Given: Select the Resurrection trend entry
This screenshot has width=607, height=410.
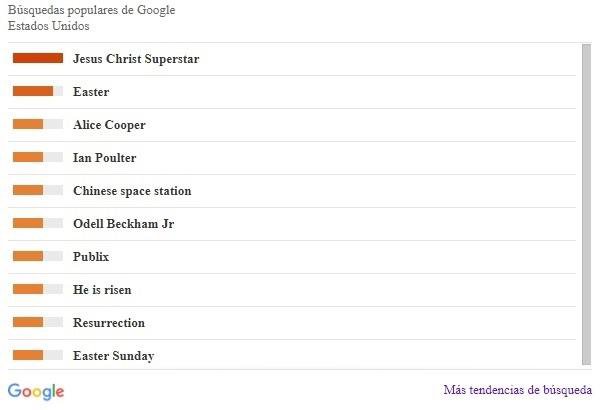Looking at the screenshot, I should [109, 323].
